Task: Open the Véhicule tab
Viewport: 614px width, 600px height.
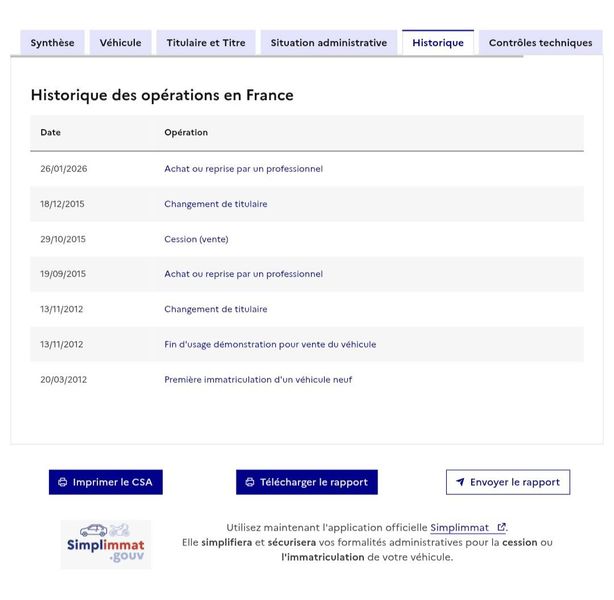Action: point(121,43)
